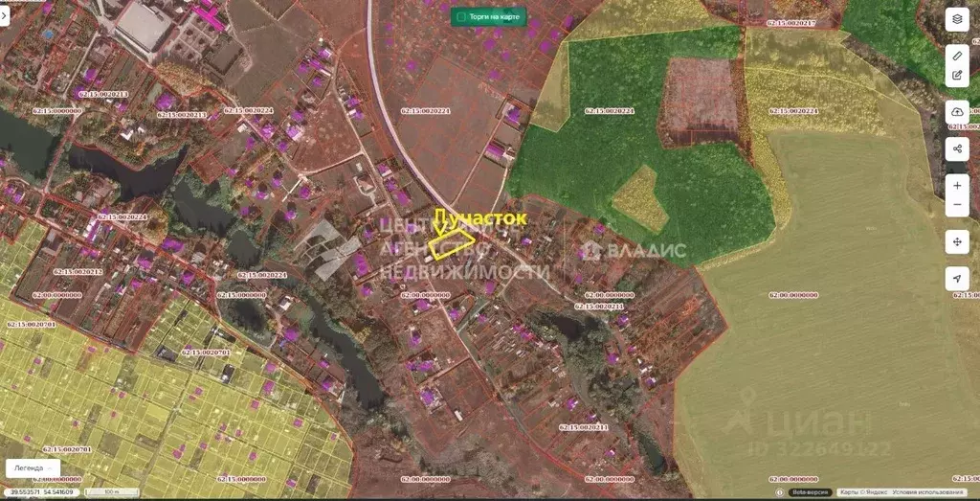This screenshot has height=501, width=980.
Task: Activate the edit drawing tool
Action: click(957, 75)
